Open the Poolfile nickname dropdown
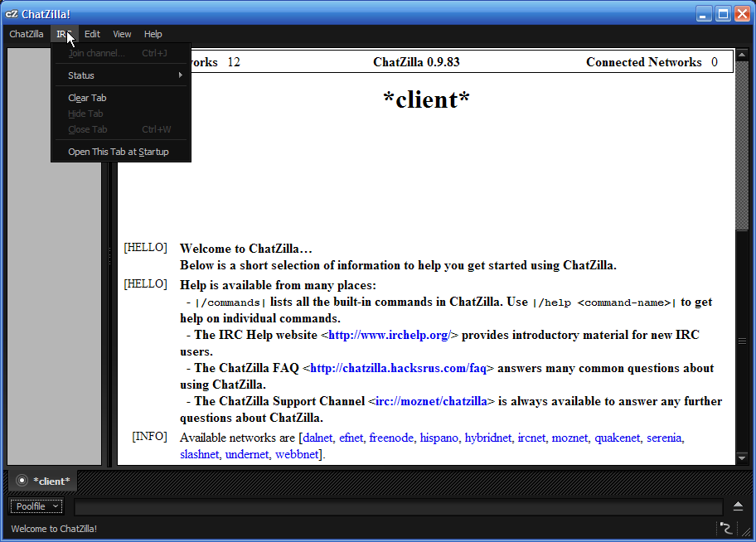Viewport: 756px width, 542px height. [36, 506]
